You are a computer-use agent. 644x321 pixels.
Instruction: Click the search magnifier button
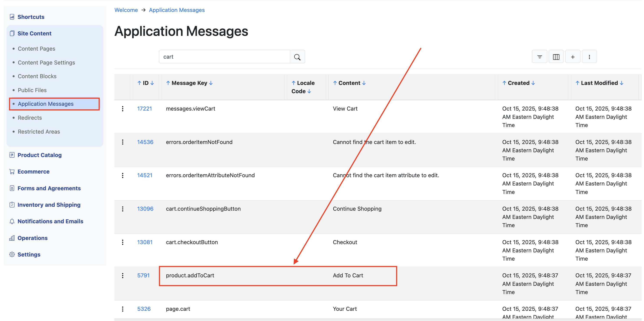(x=297, y=57)
